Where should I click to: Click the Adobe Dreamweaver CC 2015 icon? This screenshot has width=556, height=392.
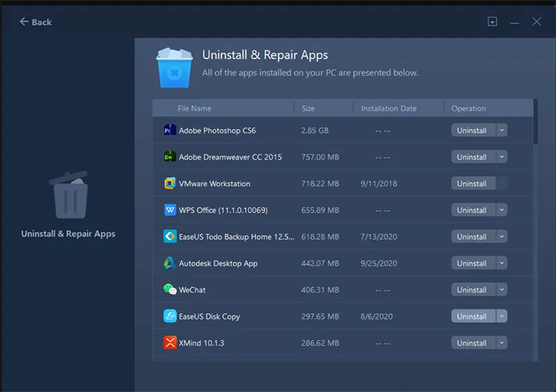click(170, 157)
